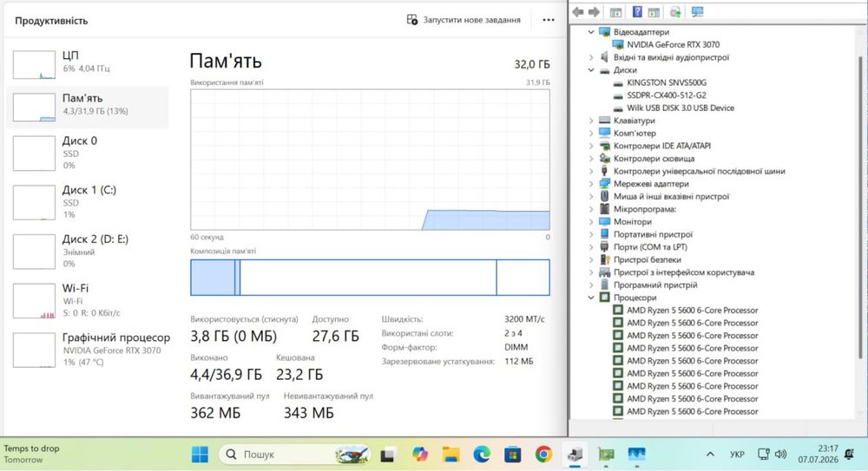Select the SSDPR-CX400-512-G2 disk entry

(x=666, y=95)
